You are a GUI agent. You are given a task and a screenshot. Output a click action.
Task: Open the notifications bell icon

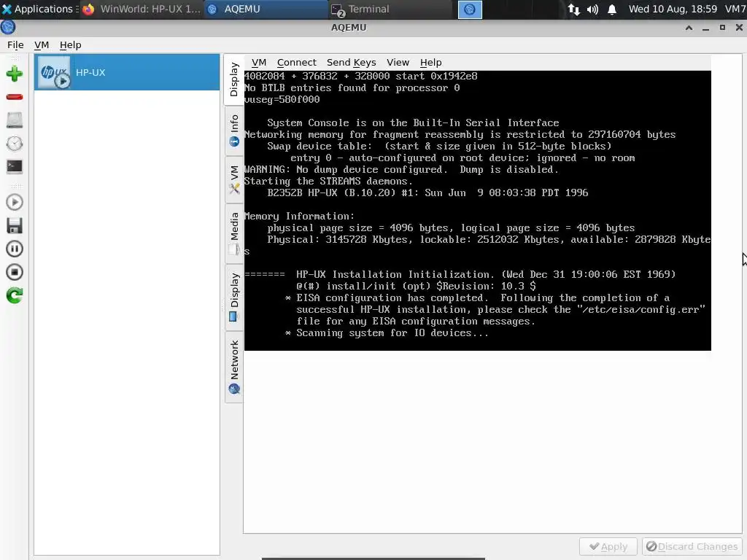pos(612,9)
